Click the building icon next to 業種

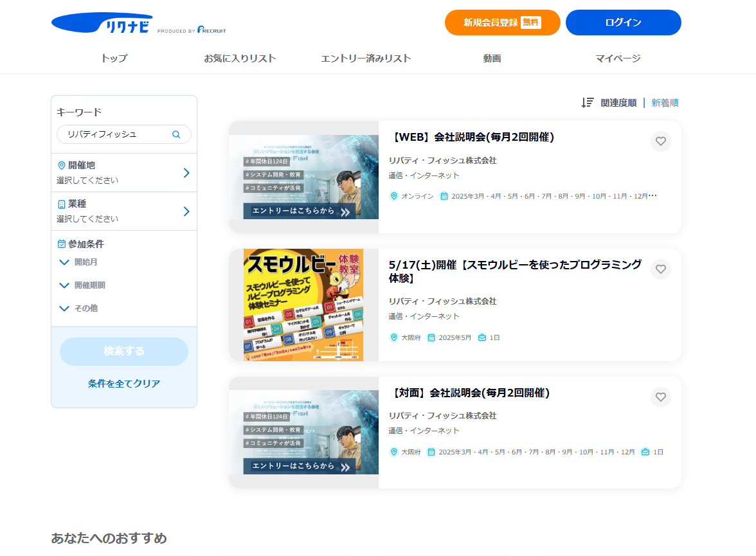click(62, 204)
